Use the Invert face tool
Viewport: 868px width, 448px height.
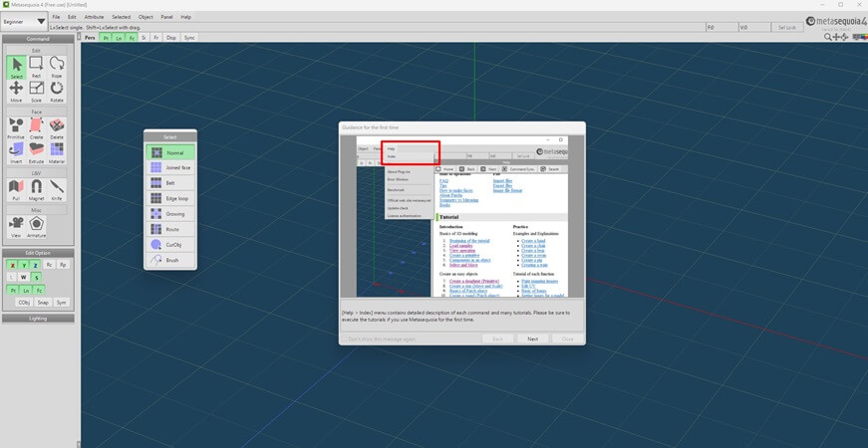point(17,153)
